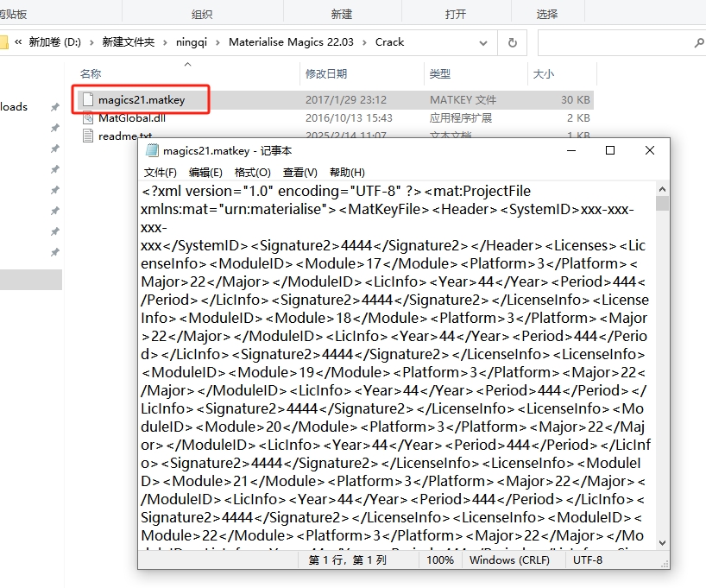The height and width of the screenshot is (588, 706).
Task: Close the magics21.matkey Notepad window
Action: (x=650, y=150)
